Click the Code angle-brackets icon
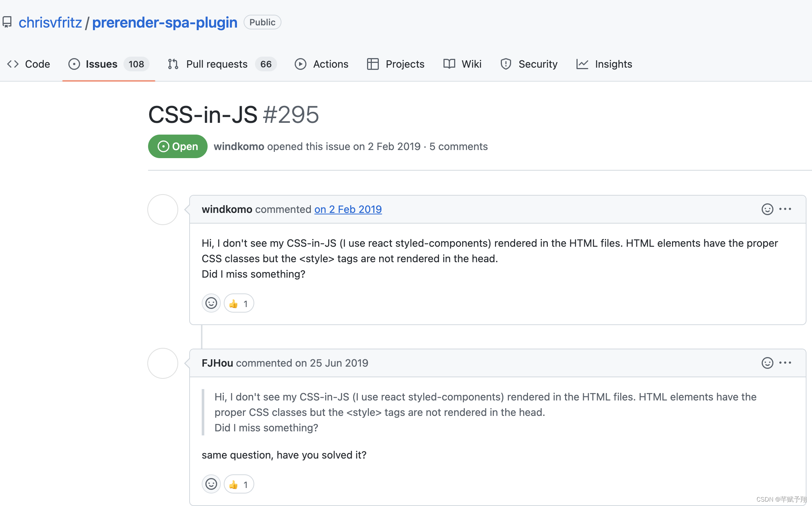Image resolution: width=812 pixels, height=506 pixels. pos(13,64)
